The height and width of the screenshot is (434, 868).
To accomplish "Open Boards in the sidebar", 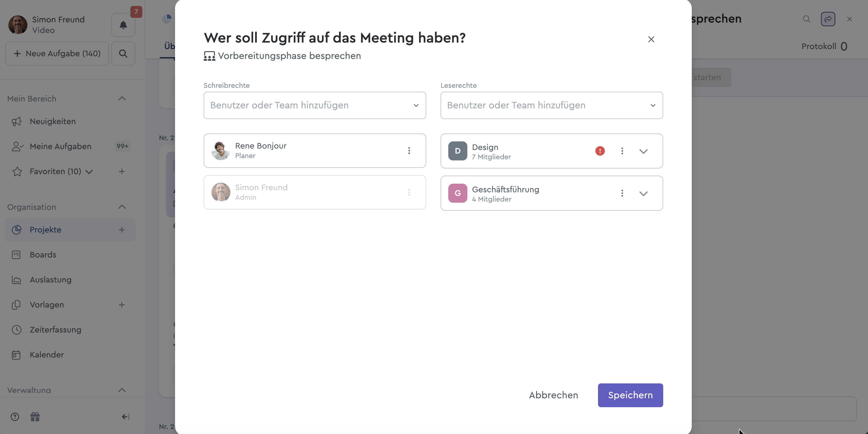I will [x=43, y=255].
